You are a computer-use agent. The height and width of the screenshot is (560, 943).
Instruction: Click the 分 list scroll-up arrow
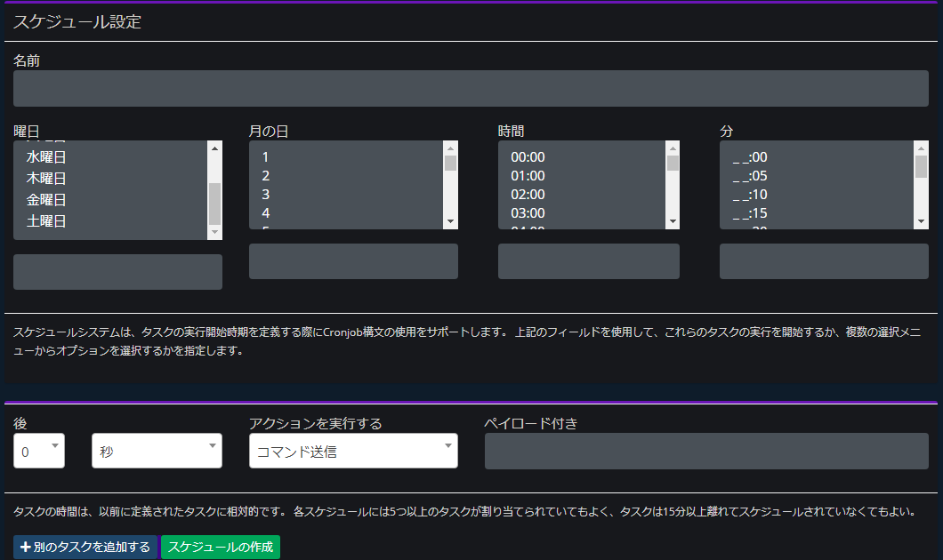922,148
